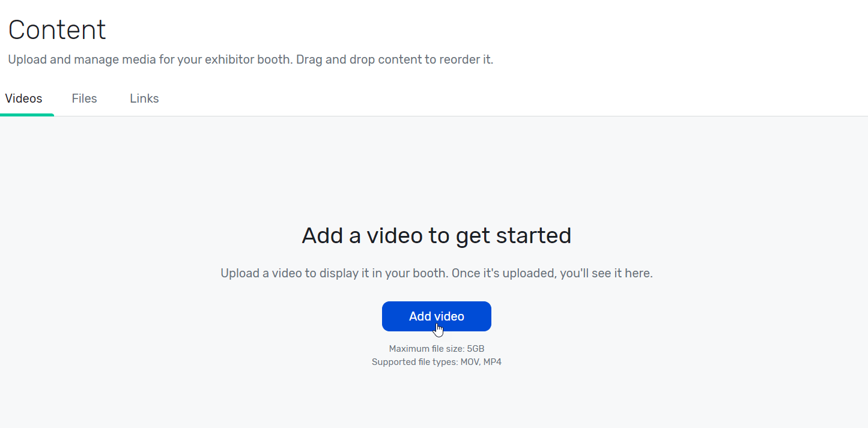
Task: Click the green underline beneath Videos tab
Action: click(x=27, y=115)
